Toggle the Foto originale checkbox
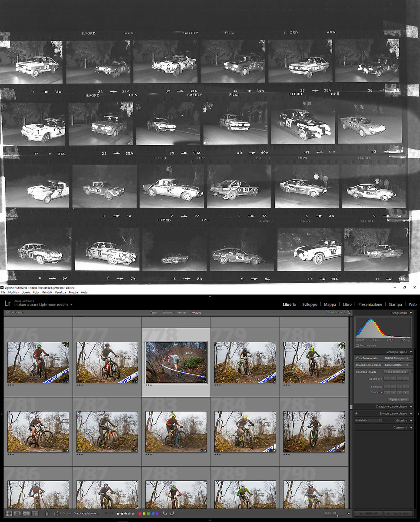The image size is (420, 522). point(357,345)
